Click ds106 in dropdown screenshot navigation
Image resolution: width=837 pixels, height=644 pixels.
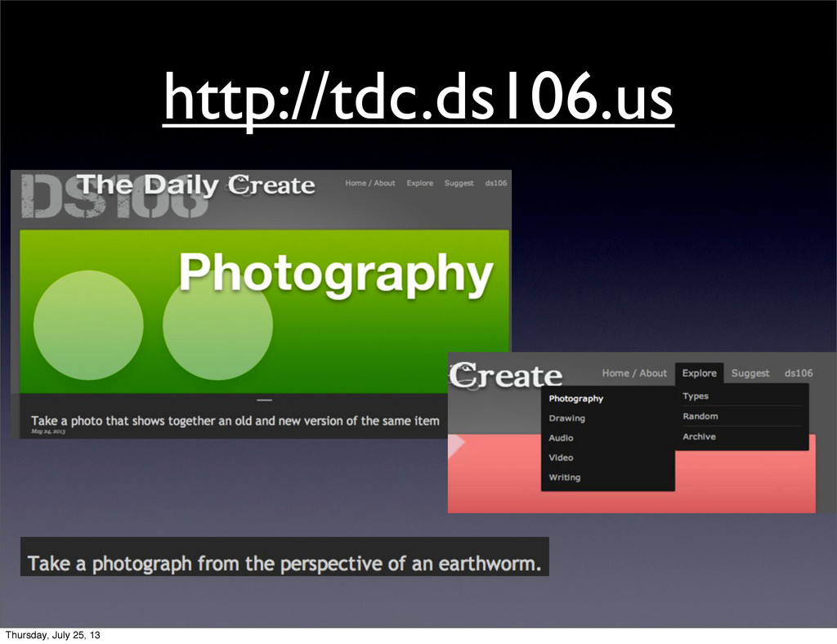coord(799,373)
